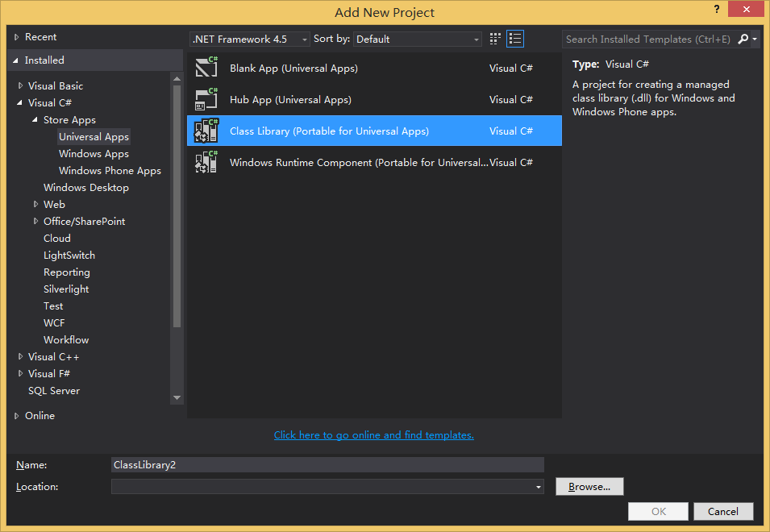Expand the Online section
Screen dimensions: 770x532
pyautogui.click(x=16, y=416)
